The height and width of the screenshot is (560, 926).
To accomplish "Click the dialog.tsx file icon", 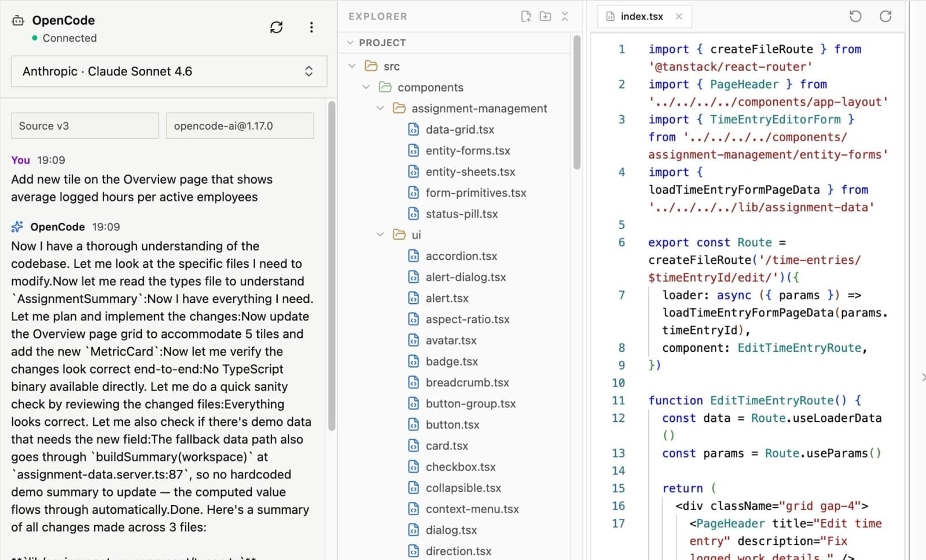I will (413, 529).
